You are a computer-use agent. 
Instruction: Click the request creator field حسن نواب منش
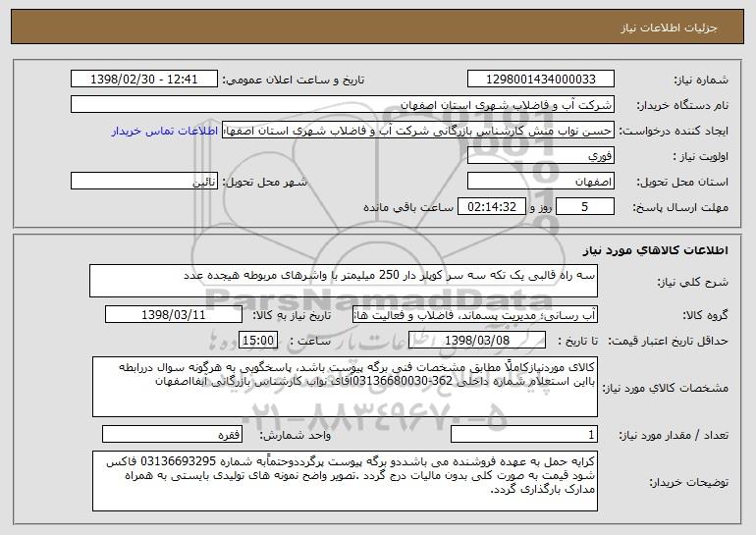point(418,131)
